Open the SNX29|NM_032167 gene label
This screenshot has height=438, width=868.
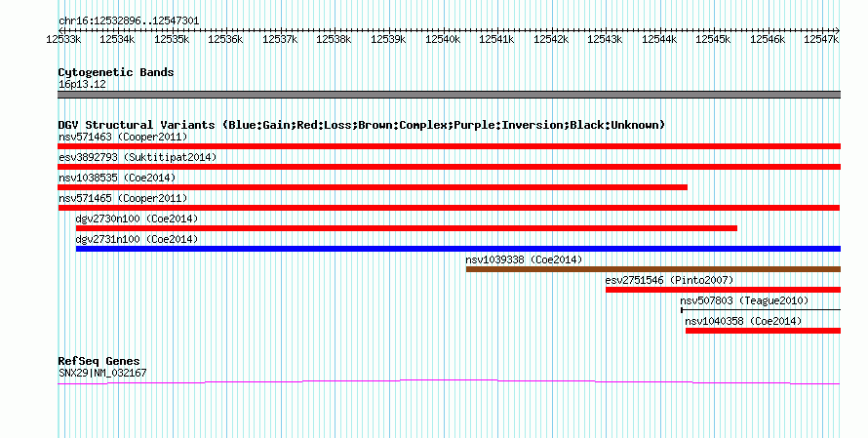click(102, 374)
